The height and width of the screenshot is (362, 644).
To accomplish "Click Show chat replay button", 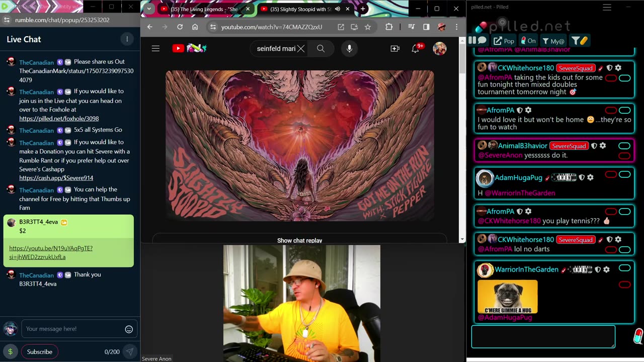I will point(299,240).
